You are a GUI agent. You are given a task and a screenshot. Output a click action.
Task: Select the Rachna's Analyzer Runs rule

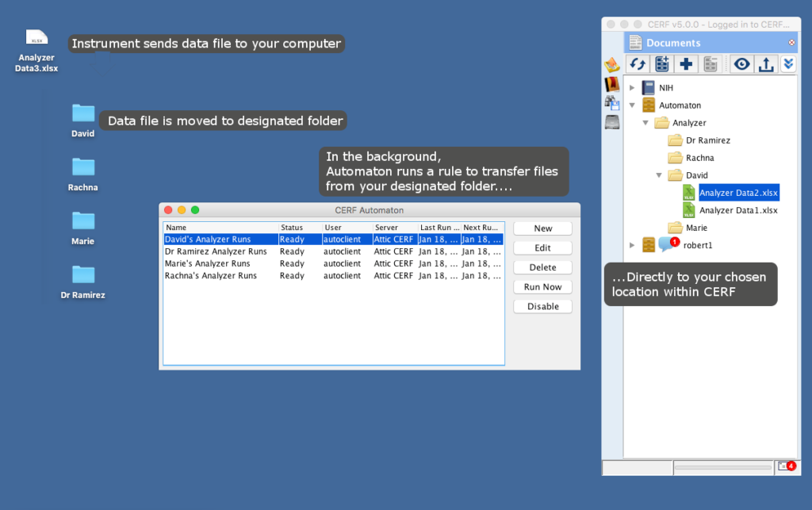click(x=334, y=275)
